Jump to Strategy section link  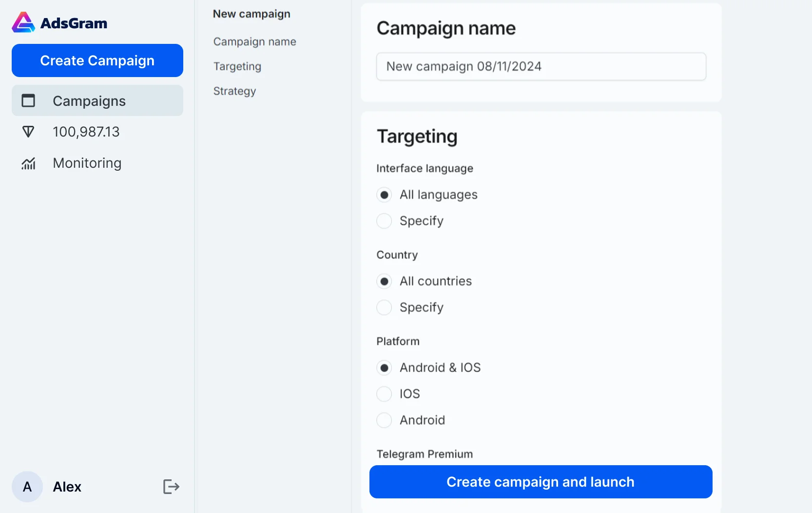pyautogui.click(x=234, y=91)
